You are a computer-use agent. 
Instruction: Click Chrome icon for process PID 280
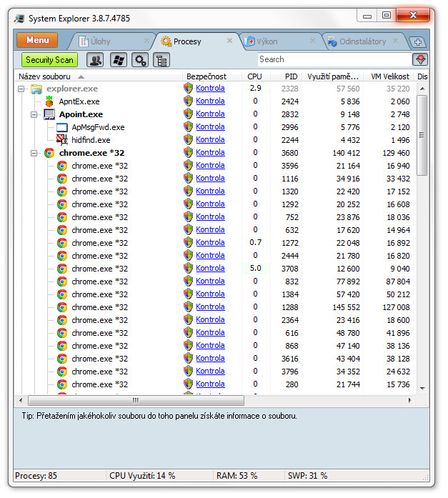tap(62, 384)
